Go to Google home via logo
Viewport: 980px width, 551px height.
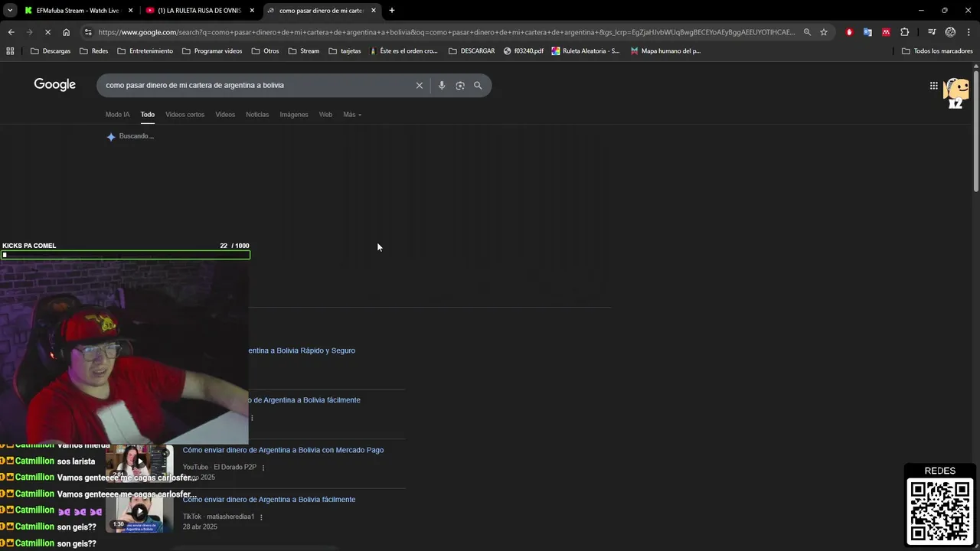click(54, 85)
